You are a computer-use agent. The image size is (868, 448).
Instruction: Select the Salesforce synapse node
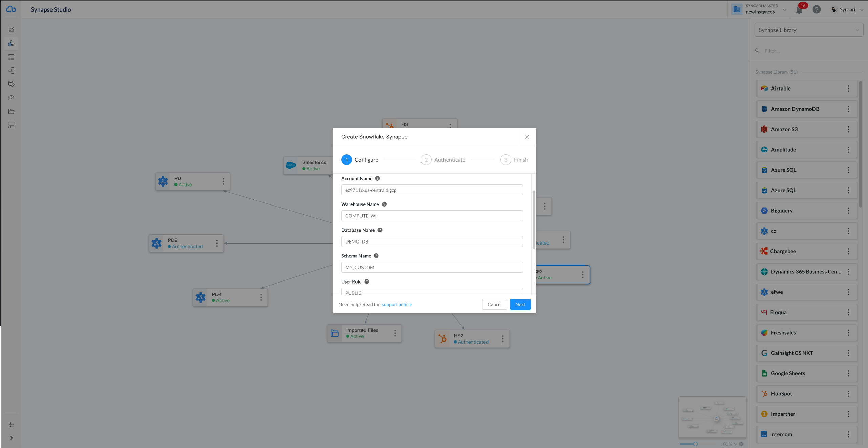(308, 165)
